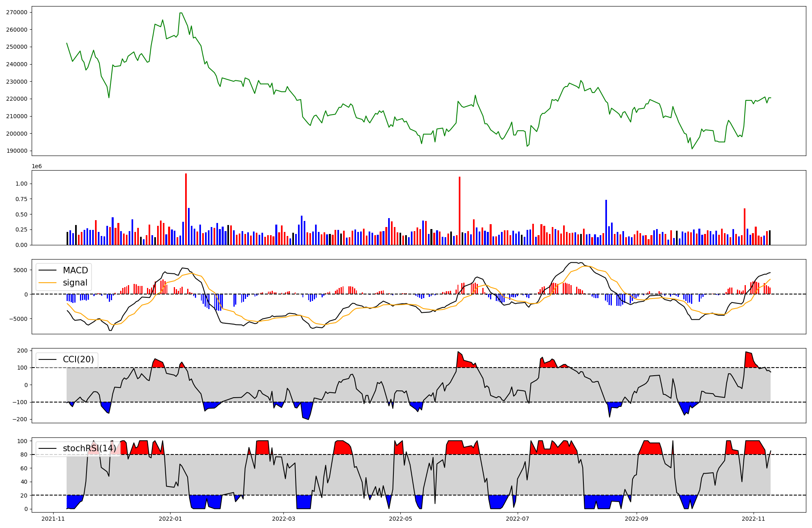Click the 2022-01 x-axis date label
This screenshot has height=528, width=812.
point(170,519)
